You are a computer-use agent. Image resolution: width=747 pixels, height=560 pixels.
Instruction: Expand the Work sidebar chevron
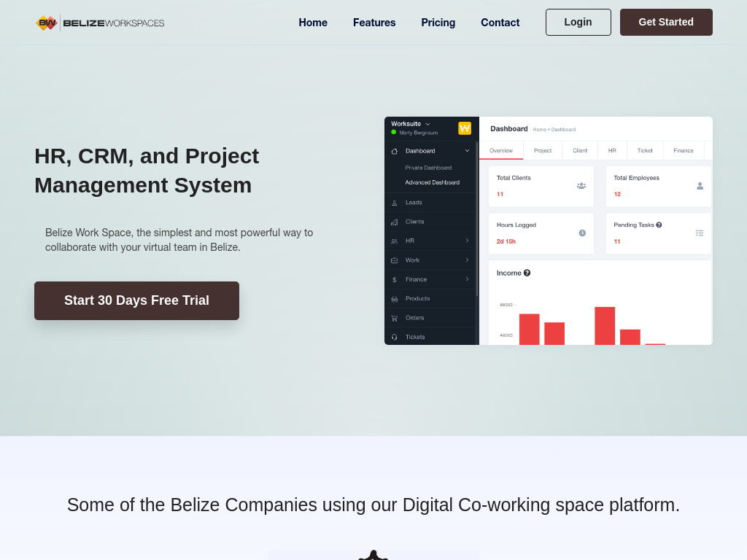(x=467, y=260)
